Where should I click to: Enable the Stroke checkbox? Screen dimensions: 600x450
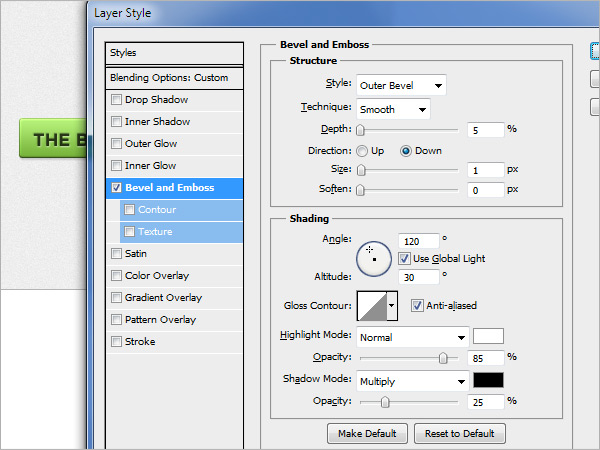tap(116, 341)
